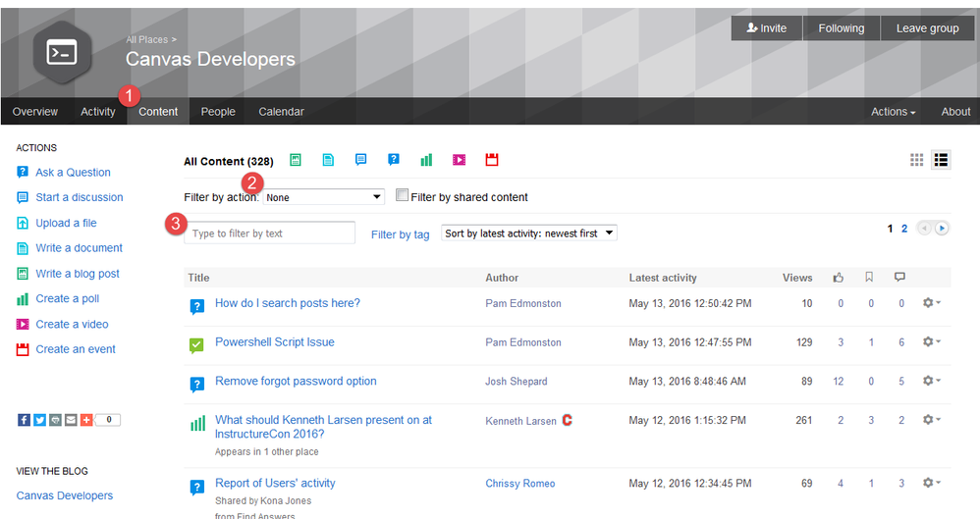Share page via Twitter icon

pyautogui.click(x=39, y=420)
